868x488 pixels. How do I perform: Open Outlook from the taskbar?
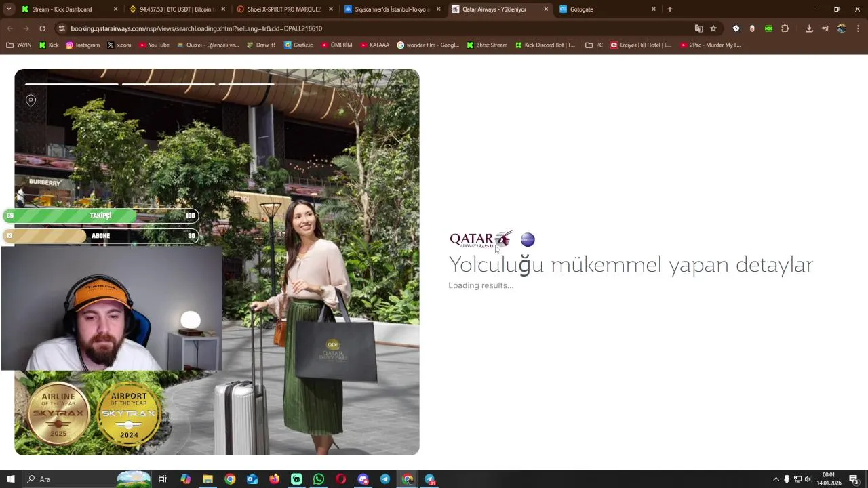pos(252,479)
